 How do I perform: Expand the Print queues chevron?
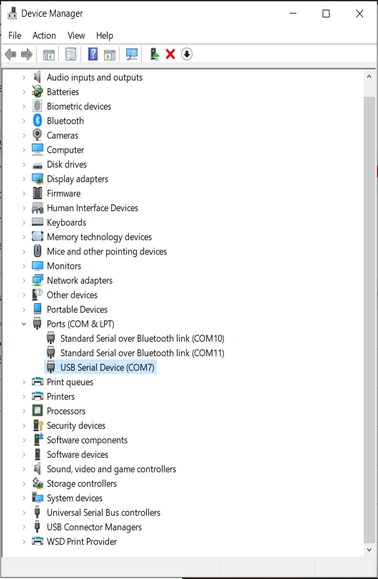(x=24, y=382)
